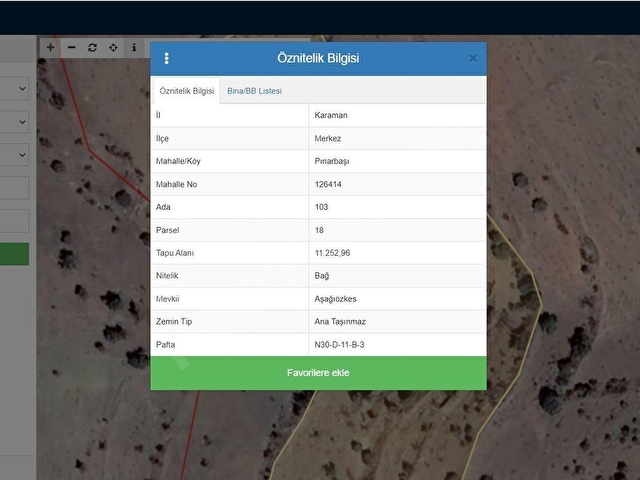Activate the locate crosshair map tool
Screen dimensions: 640x480
[113, 47]
